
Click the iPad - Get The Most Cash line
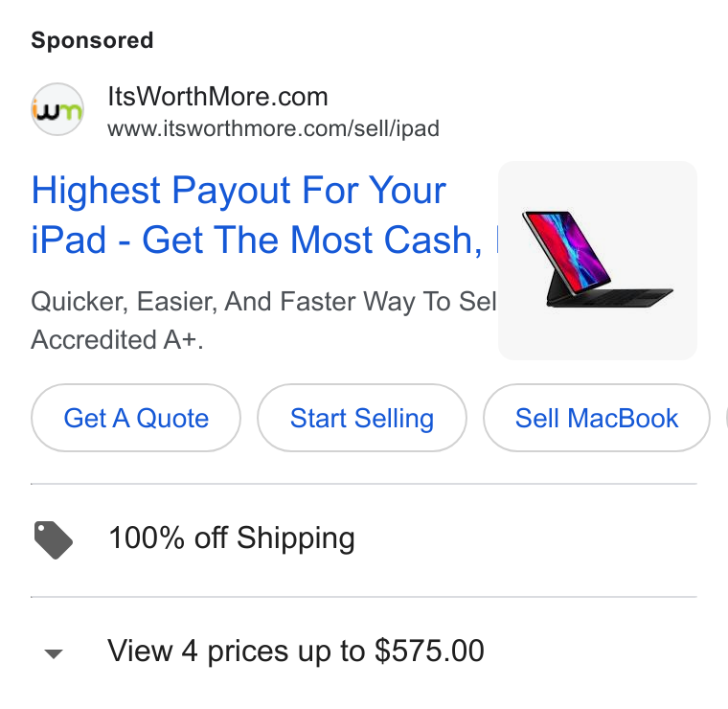coord(257,240)
